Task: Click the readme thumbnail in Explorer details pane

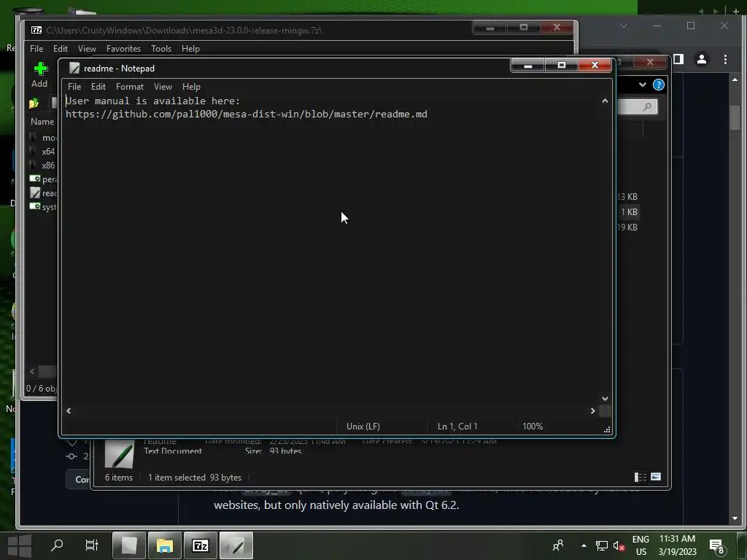Action: click(119, 454)
